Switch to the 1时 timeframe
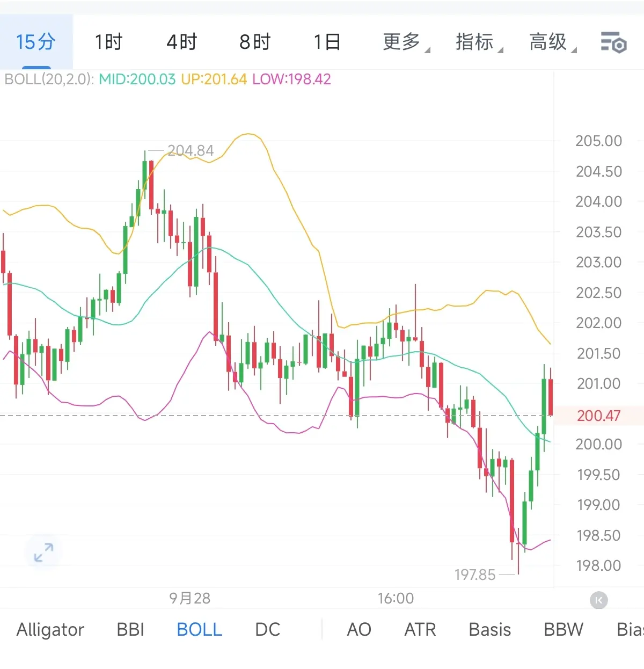Viewport: 644px width, 669px height. click(108, 42)
